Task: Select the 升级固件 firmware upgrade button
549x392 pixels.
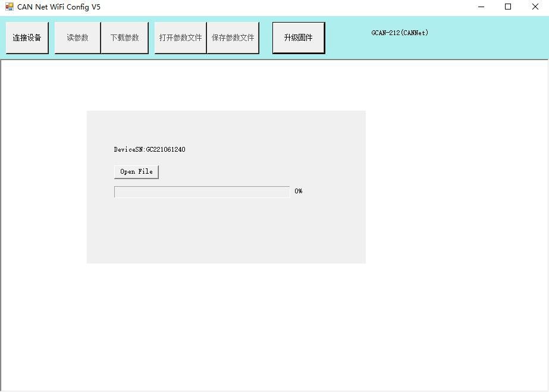Action: point(298,37)
